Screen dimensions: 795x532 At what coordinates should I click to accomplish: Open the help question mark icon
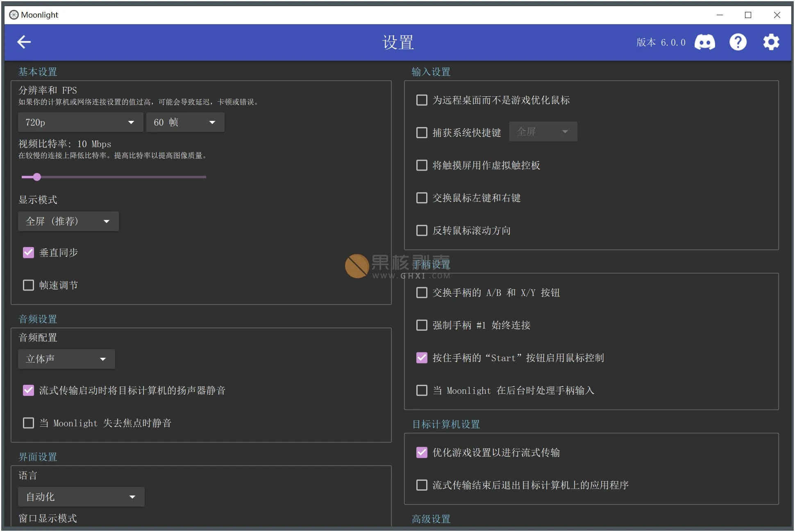pyautogui.click(x=738, y=42)
